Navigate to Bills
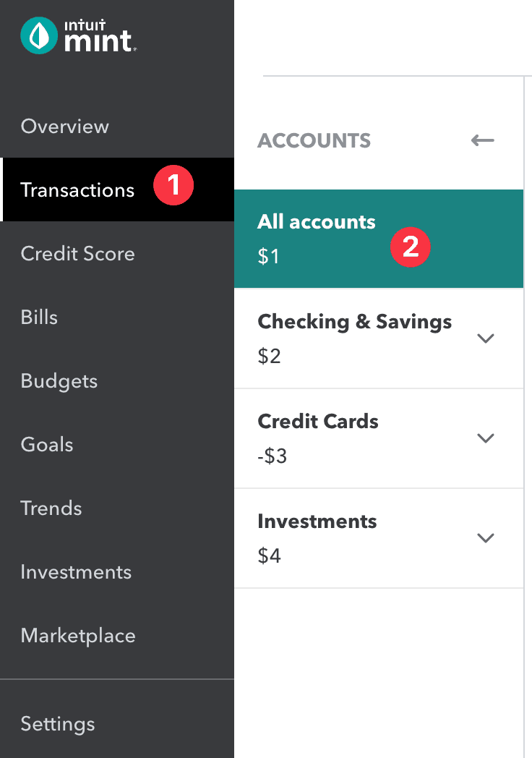The image size is (532, 758). [x=39, y=318]
